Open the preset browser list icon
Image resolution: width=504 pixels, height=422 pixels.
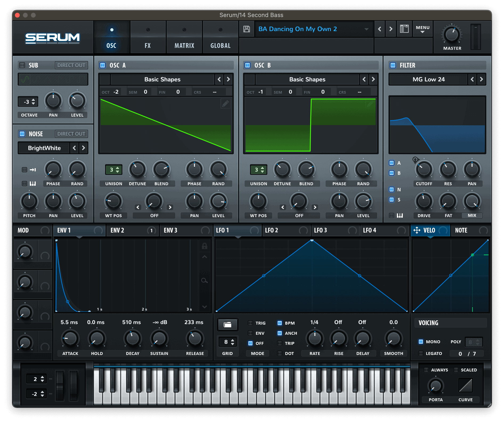404,29
